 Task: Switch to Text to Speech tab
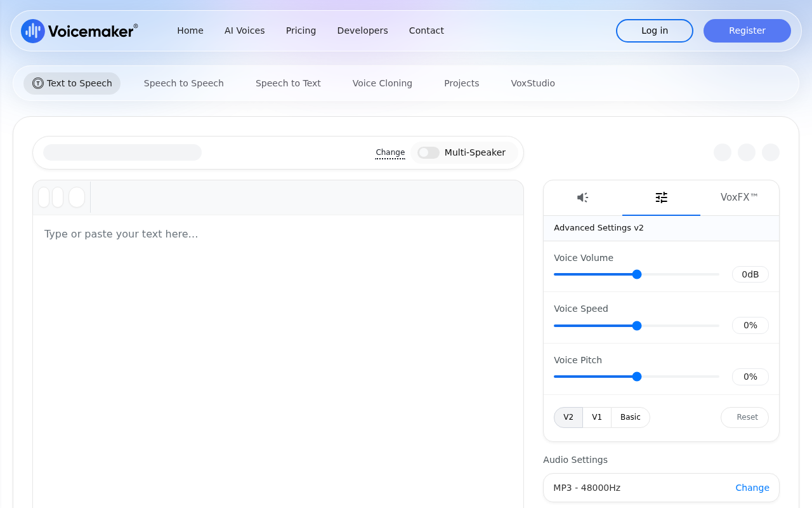pos(72,83)
